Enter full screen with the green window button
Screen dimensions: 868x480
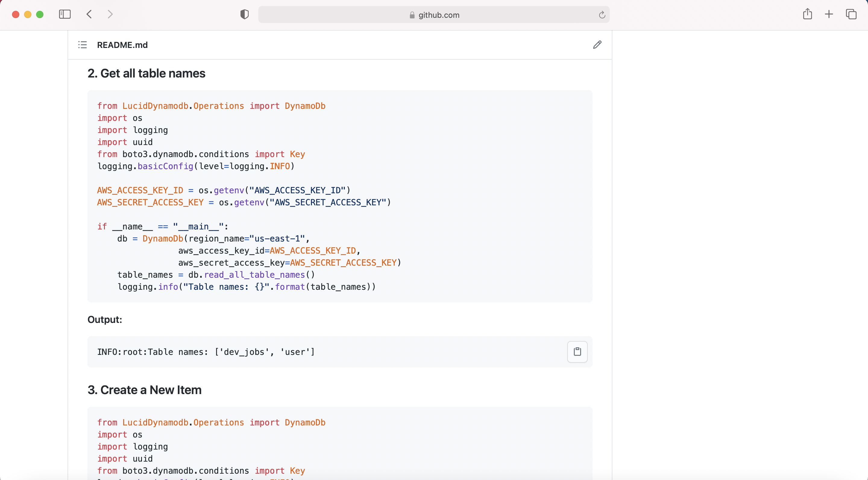click(40, 14)
